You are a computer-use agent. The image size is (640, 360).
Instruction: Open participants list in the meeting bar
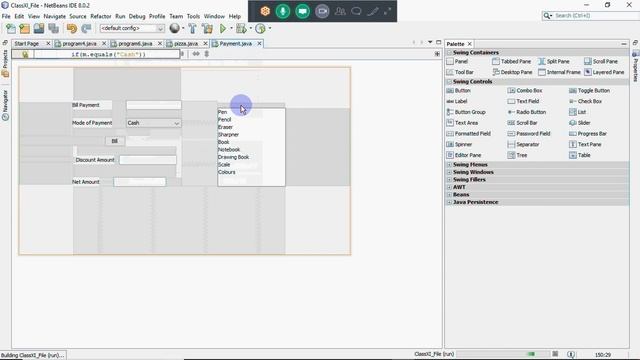[x=340, y=11]
